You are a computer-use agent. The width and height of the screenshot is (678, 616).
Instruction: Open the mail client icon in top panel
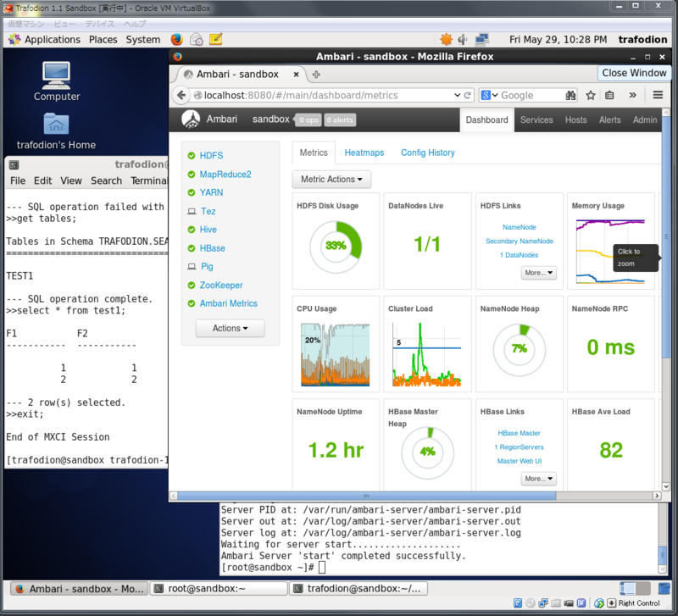tap(197, 39)
